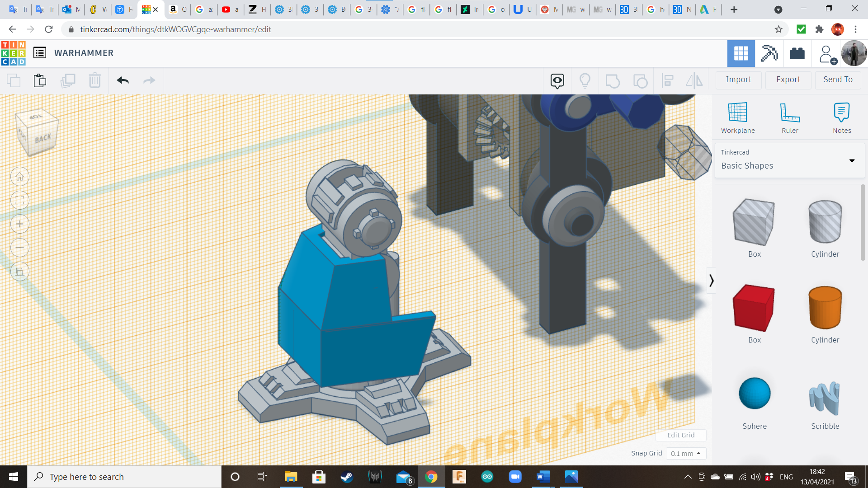
Task: Paste using the clipboard icon
Action: pyautogui.click(x=40, y=80)
